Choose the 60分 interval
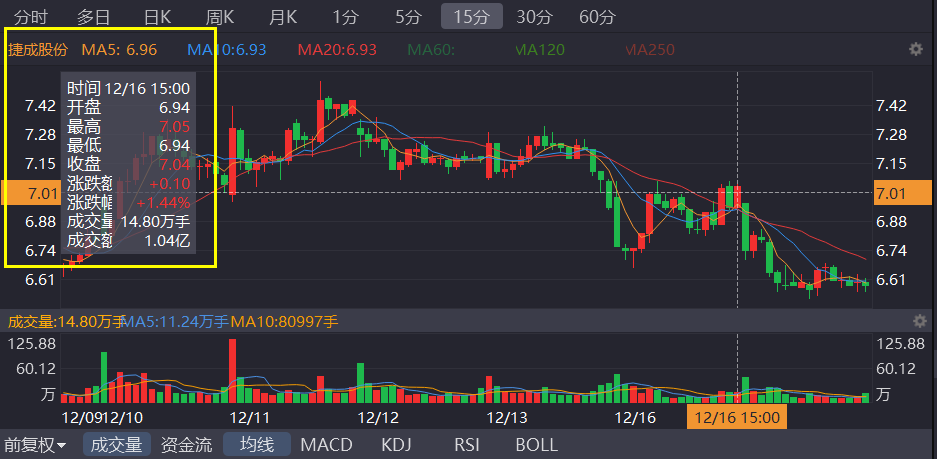The width and height of the screenshot is (937, 459). pyautogui.click(x=597, y=17)
